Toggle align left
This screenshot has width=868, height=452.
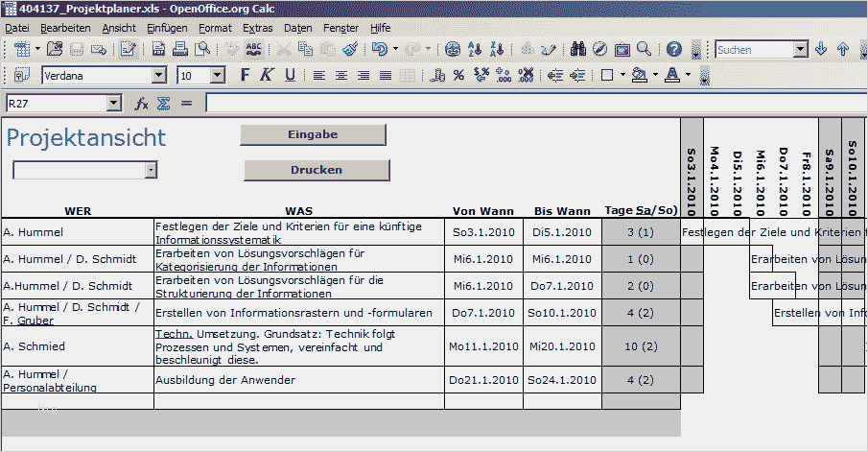coord(318,75)
